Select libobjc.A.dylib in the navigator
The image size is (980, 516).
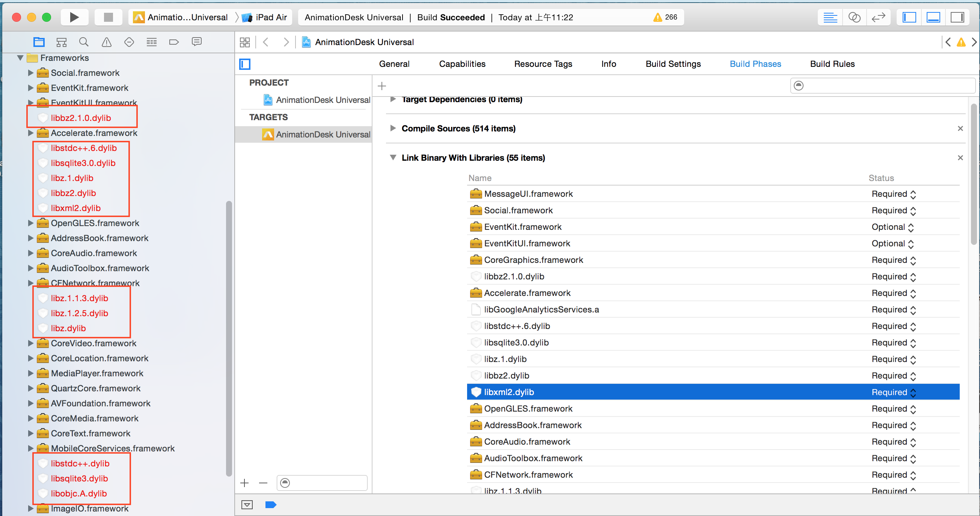tap(78, 493)
